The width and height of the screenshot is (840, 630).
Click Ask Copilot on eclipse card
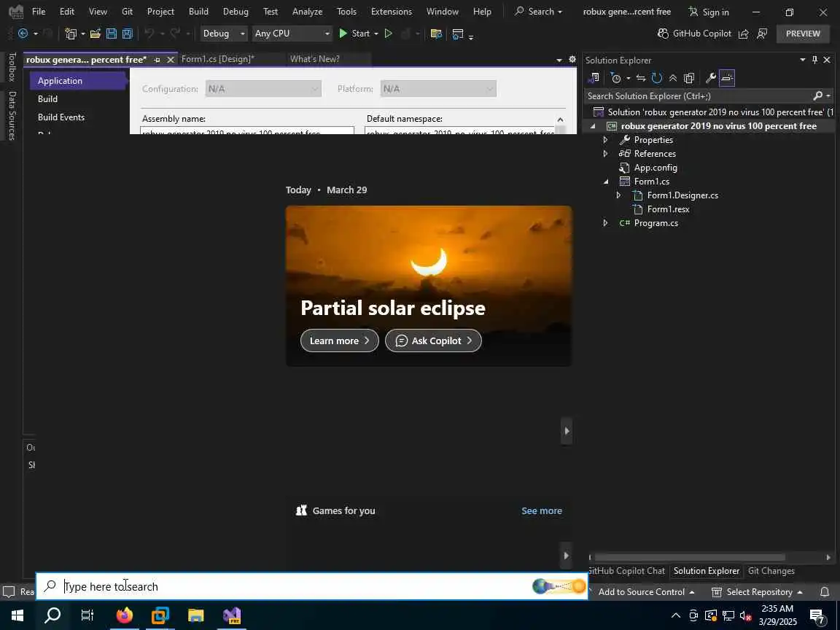(433, 341)
